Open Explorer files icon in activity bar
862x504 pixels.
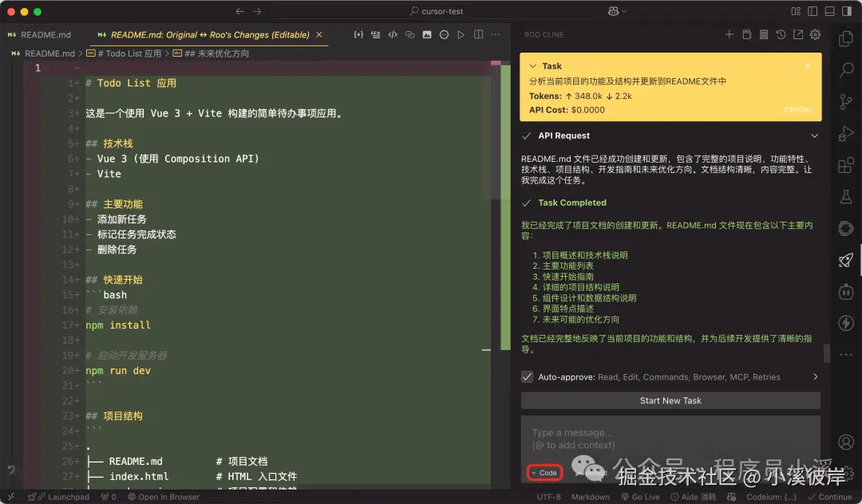846,39
